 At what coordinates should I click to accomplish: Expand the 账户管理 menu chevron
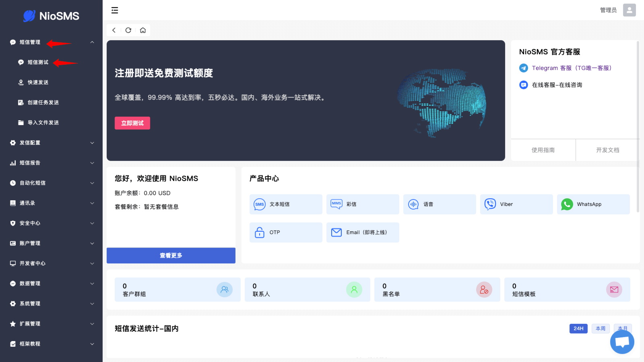point(92,243)
